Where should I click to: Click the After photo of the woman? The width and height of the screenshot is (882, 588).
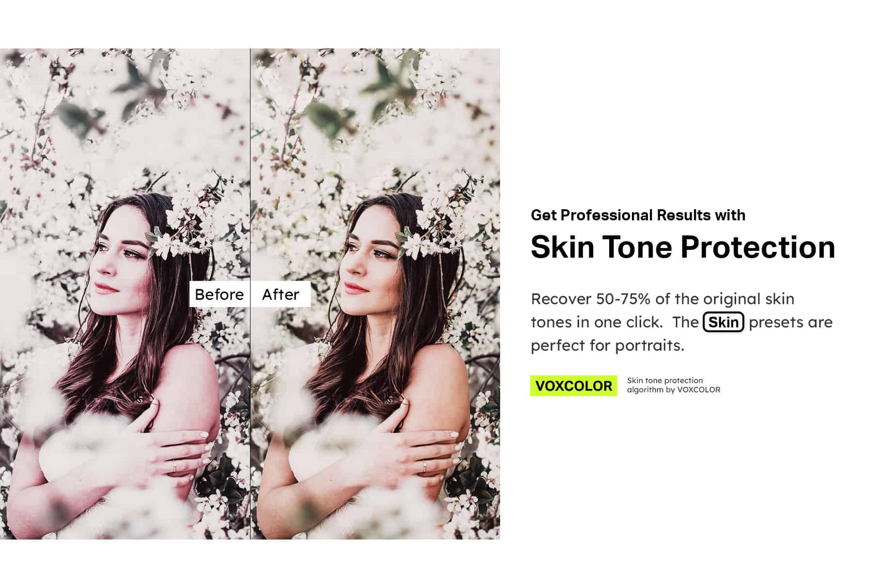376,294
